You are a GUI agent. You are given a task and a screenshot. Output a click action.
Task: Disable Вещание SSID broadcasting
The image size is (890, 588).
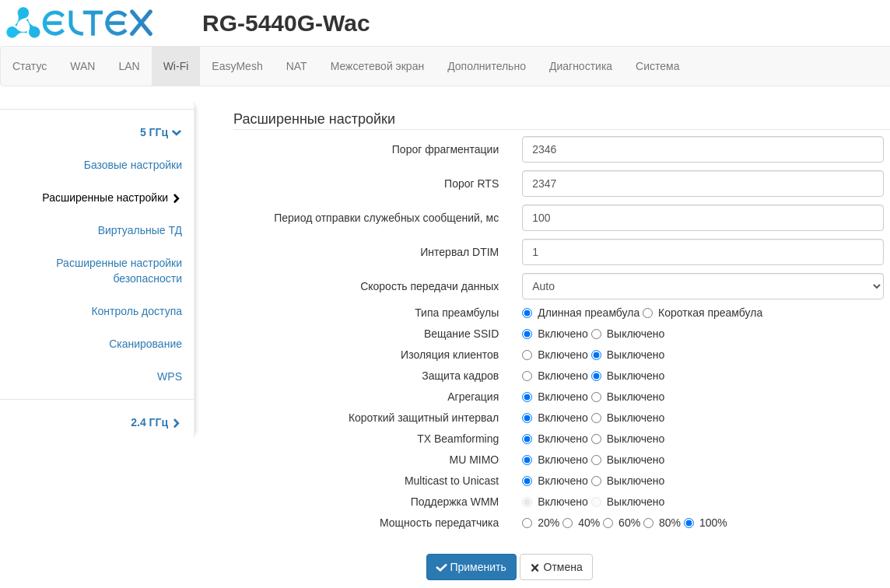point(597,334)
